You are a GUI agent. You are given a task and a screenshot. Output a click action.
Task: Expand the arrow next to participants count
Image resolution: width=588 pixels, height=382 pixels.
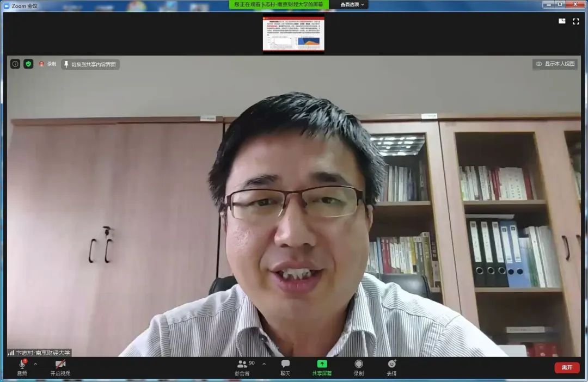[x=264, y=364]
